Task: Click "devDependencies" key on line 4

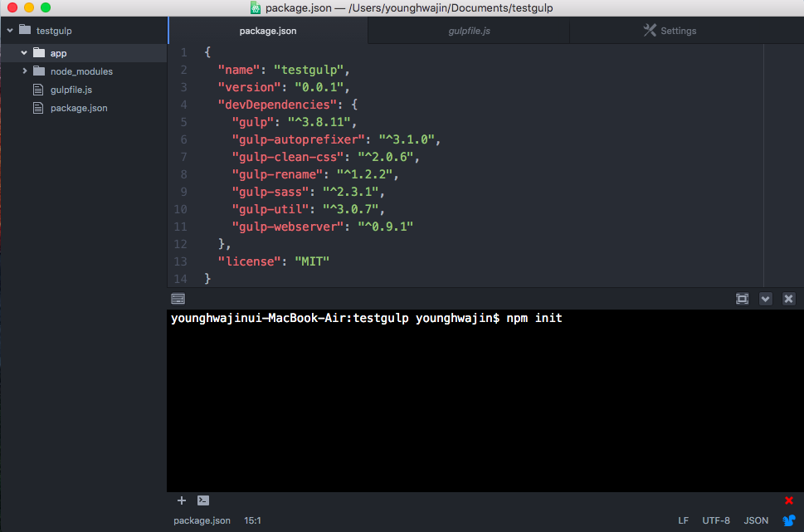Action: [x=277, y=105]
